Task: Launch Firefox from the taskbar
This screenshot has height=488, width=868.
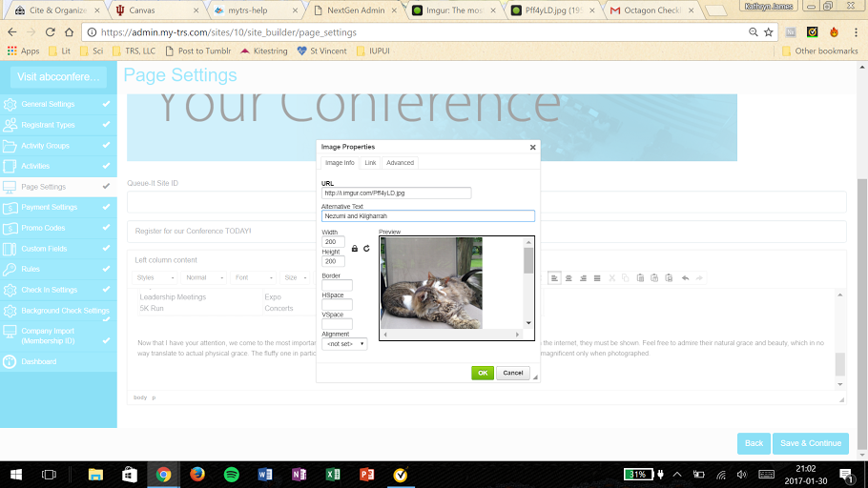Action: point(197,474)
